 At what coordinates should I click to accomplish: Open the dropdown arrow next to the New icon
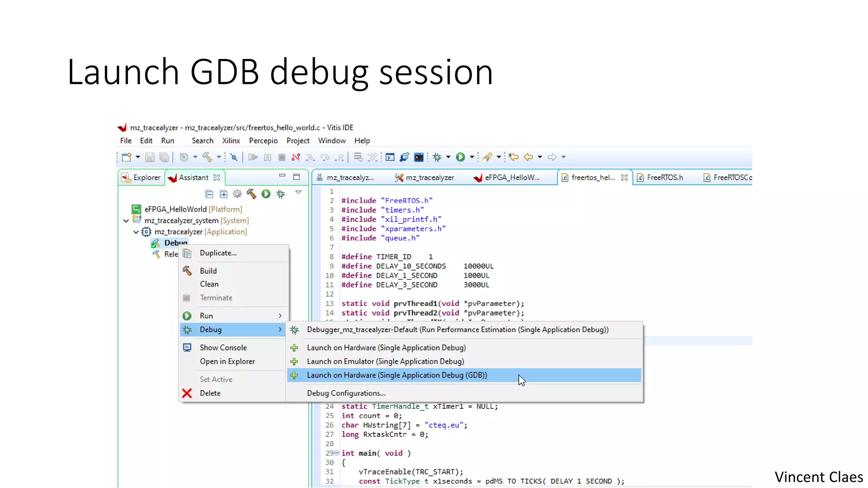(x=138, y=157)
